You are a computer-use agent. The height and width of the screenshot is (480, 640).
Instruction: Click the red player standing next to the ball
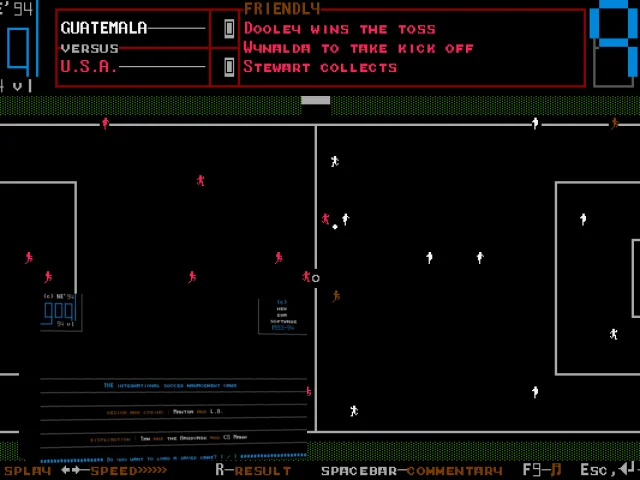pos(325,219)
